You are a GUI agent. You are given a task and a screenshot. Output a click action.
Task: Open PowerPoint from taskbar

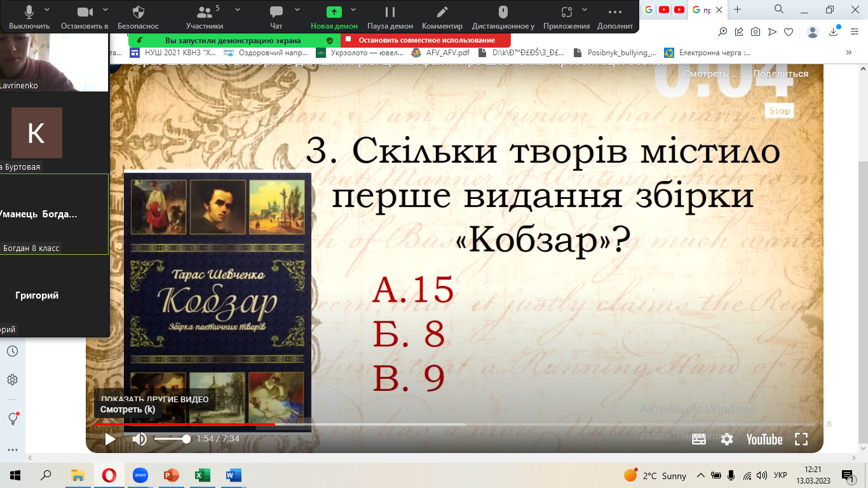[172, 475]
